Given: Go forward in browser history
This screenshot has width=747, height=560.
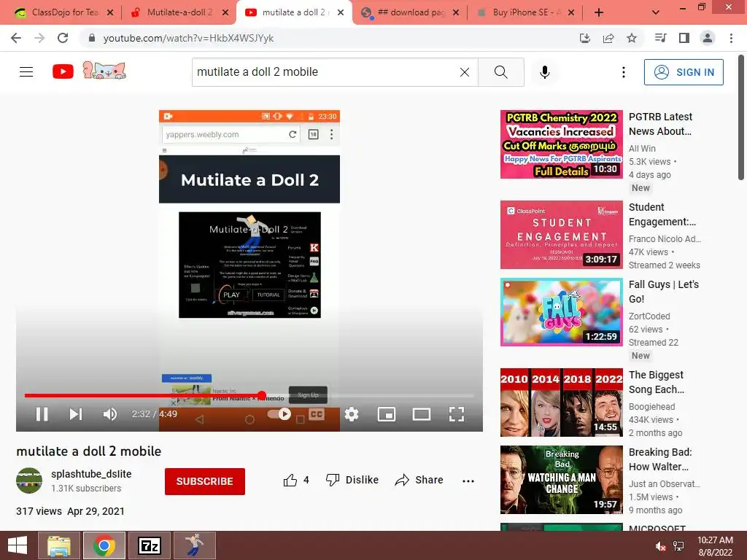Looking at the screenshot, I should coord(39,38).
